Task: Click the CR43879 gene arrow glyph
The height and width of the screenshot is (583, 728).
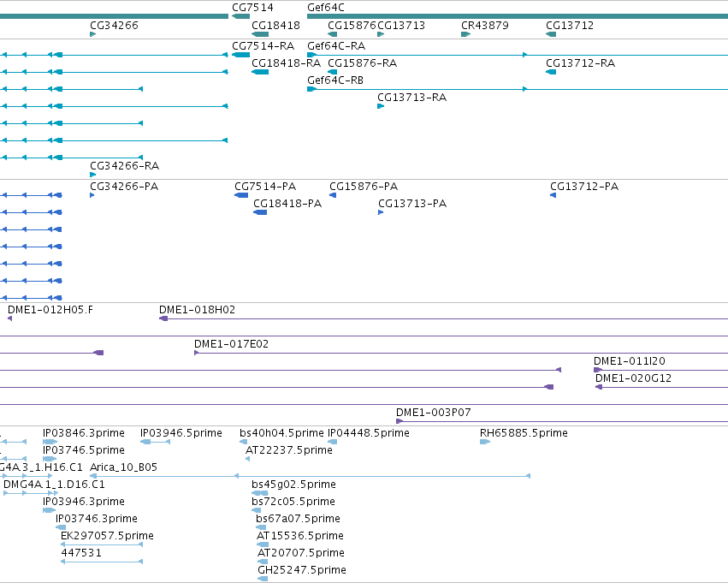Action: [x=465, y=34]
